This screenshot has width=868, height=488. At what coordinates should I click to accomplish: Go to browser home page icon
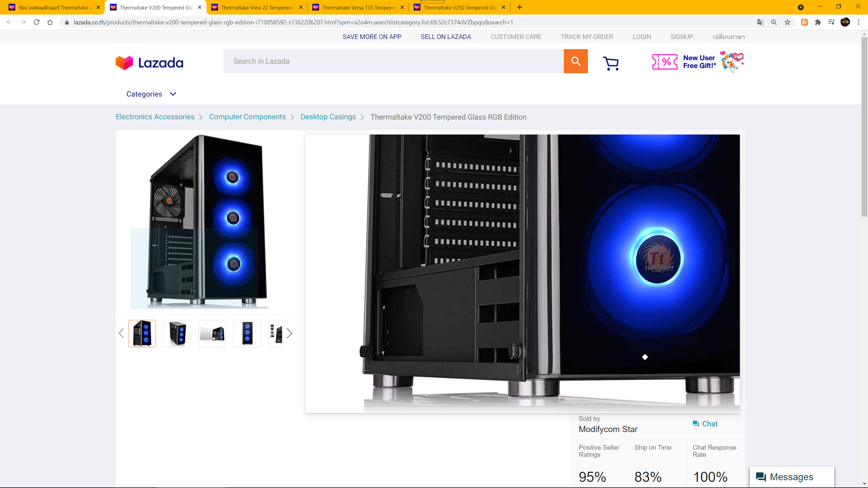click(x=50, y=22)
